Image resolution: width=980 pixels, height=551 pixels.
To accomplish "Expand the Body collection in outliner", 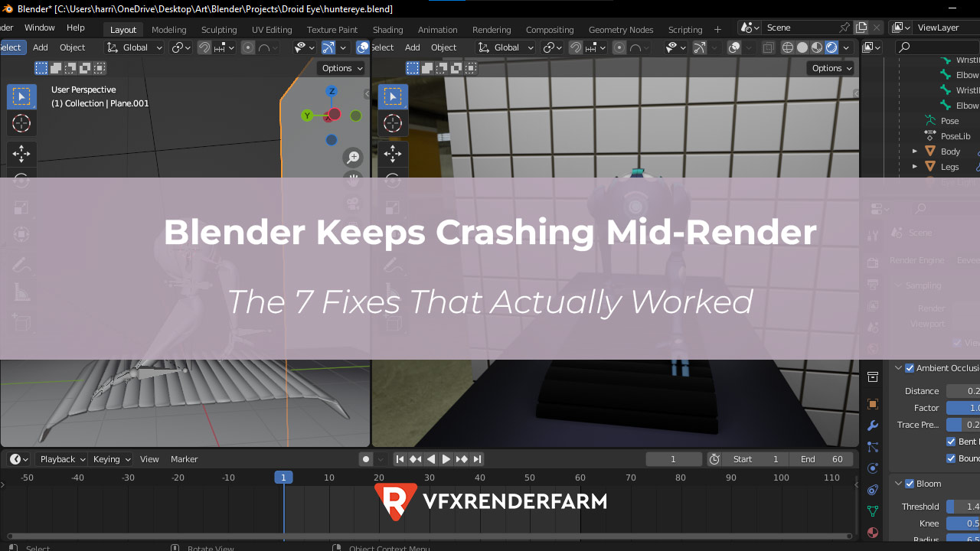I will point(915,152).
